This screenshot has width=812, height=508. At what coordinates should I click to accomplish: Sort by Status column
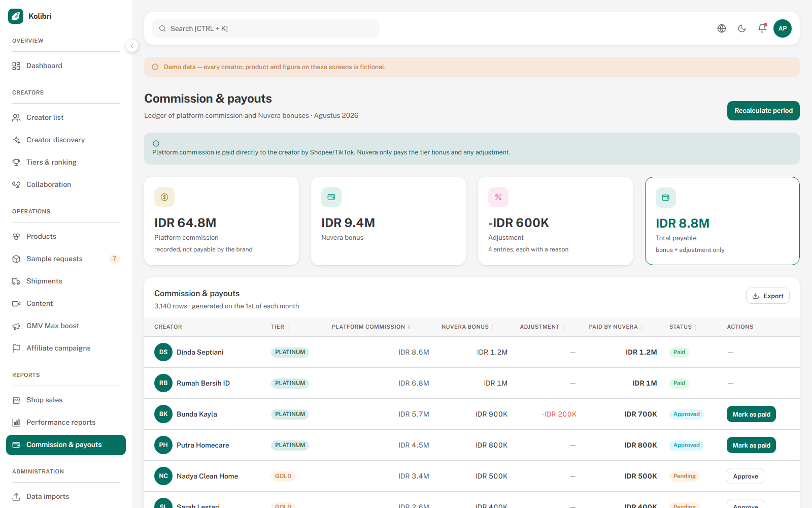pyautogui.click(x=683, y=327)
